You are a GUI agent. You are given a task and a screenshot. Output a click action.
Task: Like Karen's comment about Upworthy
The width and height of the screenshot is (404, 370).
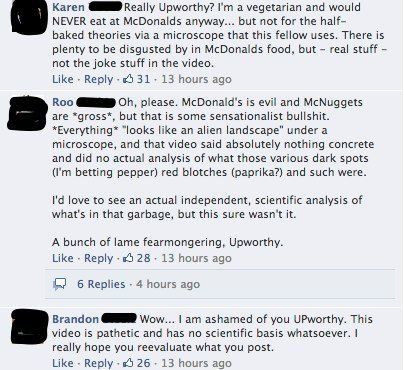[x=63, y=79]
